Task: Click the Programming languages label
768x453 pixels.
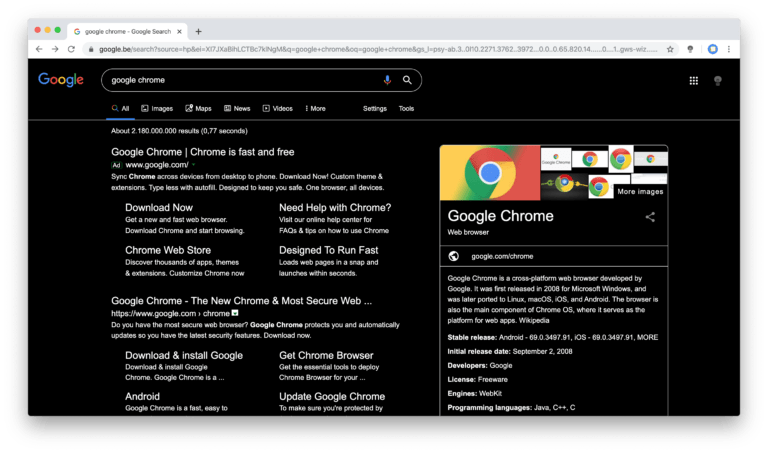Action: 489,408
